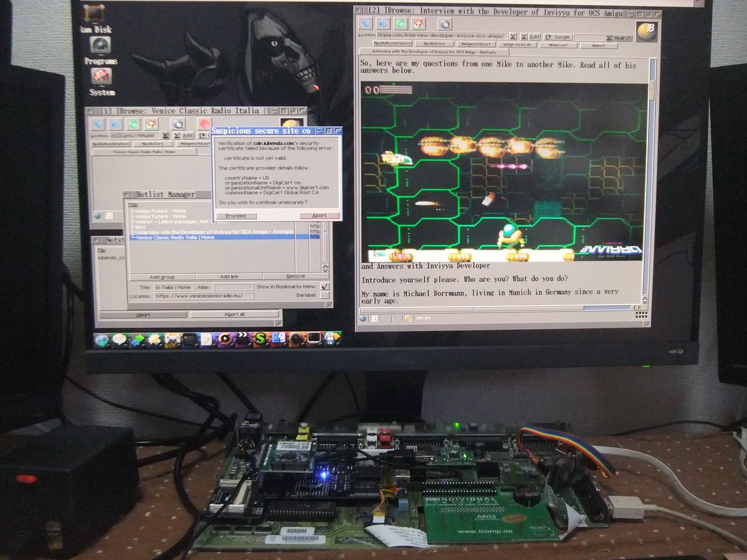Reload the Inviyya interview page
The image size is (747, 560).
(400, 24)
